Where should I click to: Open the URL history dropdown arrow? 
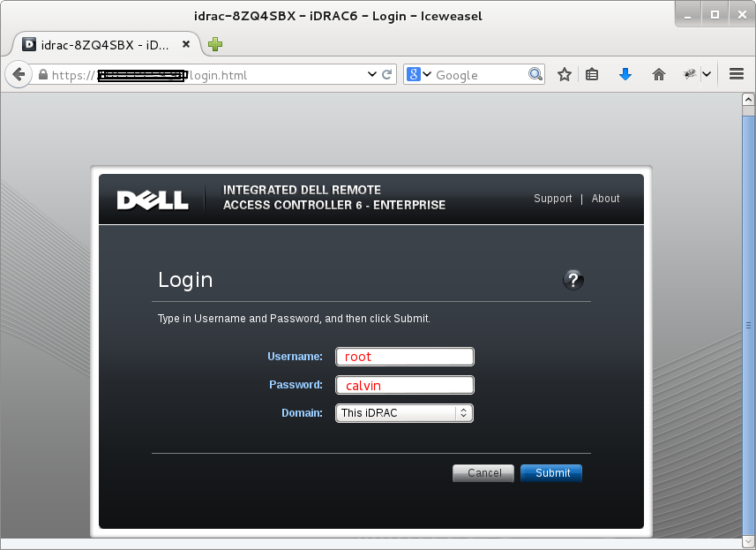[x=371, y=74]
